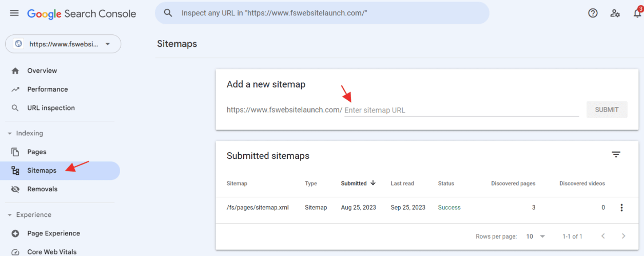Sort by Discovered pages column header

[513, 183]
